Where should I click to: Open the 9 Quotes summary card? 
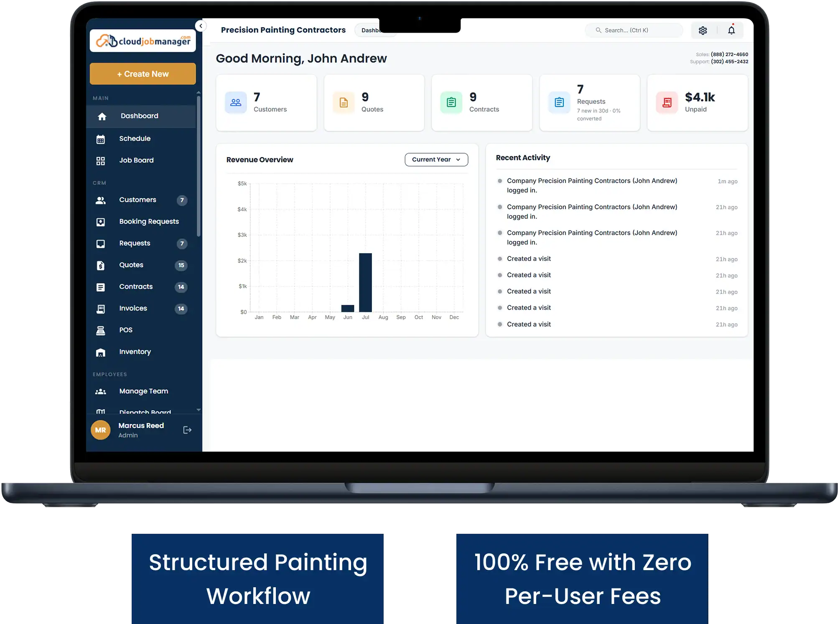pyautogui.click(x=374, y=103)
